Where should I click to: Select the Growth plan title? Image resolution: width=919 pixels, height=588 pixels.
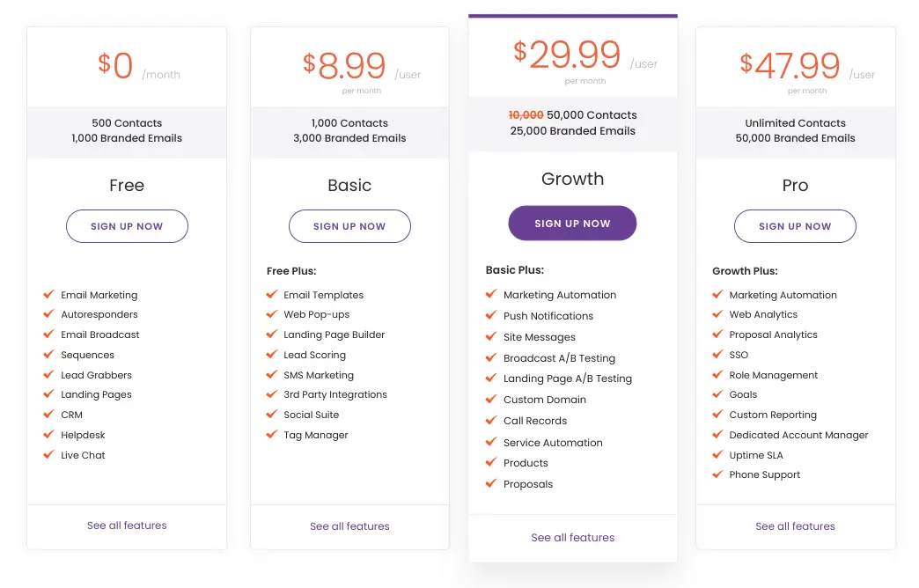point(572,179)
